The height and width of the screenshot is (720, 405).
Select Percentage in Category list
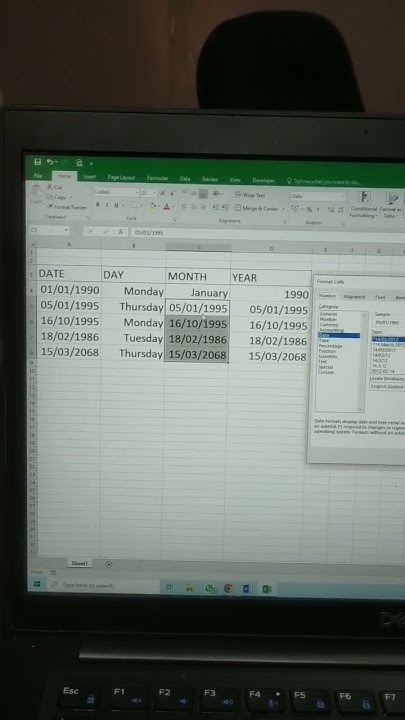(x=331, y=346)
